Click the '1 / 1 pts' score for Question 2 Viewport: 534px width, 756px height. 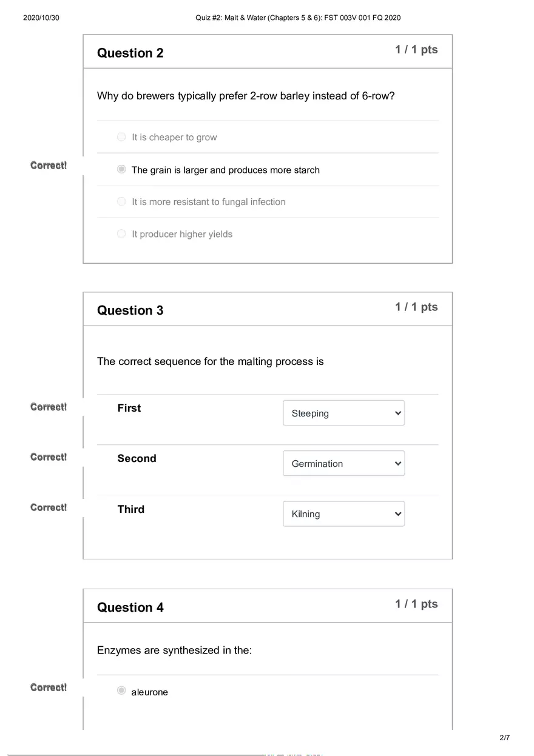coord(416,50)
